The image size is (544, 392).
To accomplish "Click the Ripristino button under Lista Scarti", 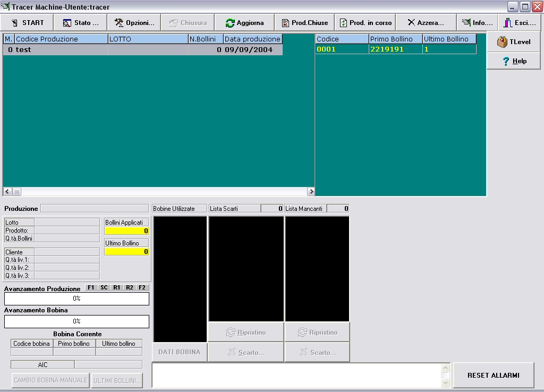I will (x=246, y=333).
